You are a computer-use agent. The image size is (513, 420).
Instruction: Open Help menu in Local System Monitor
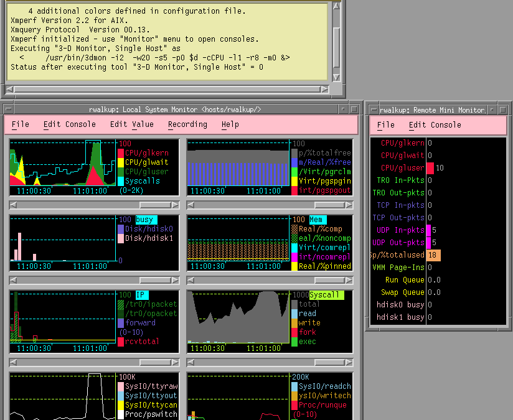[230, 124]
